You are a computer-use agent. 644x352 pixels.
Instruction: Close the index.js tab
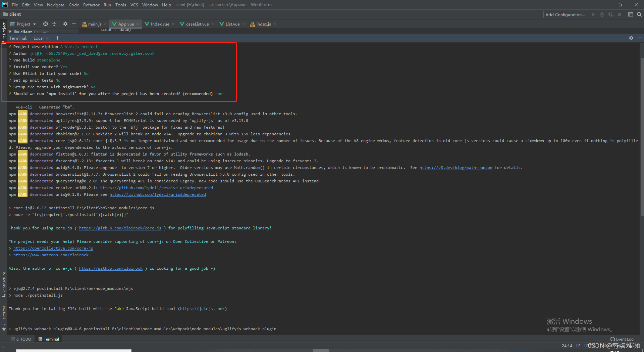pyautogui.click(x=275, y=24)
